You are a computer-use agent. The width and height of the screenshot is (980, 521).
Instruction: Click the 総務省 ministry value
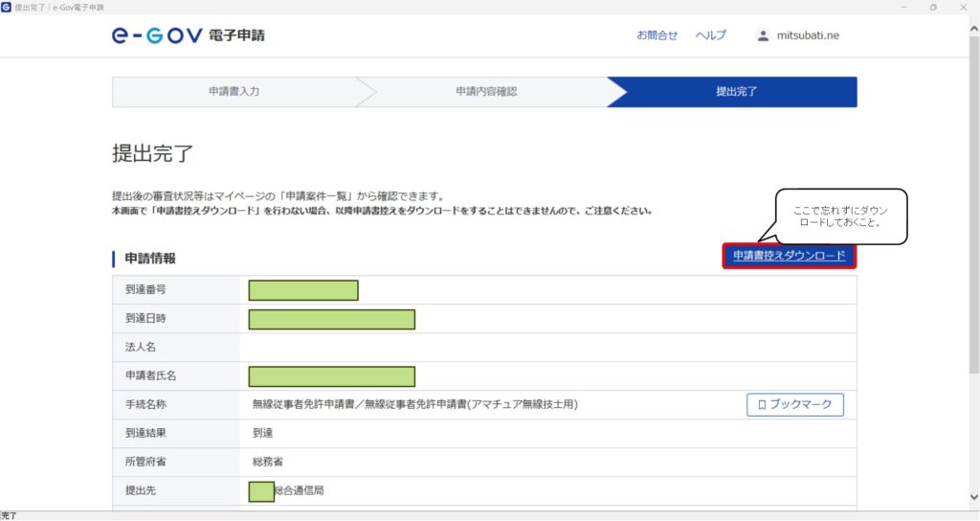(267, 462)
